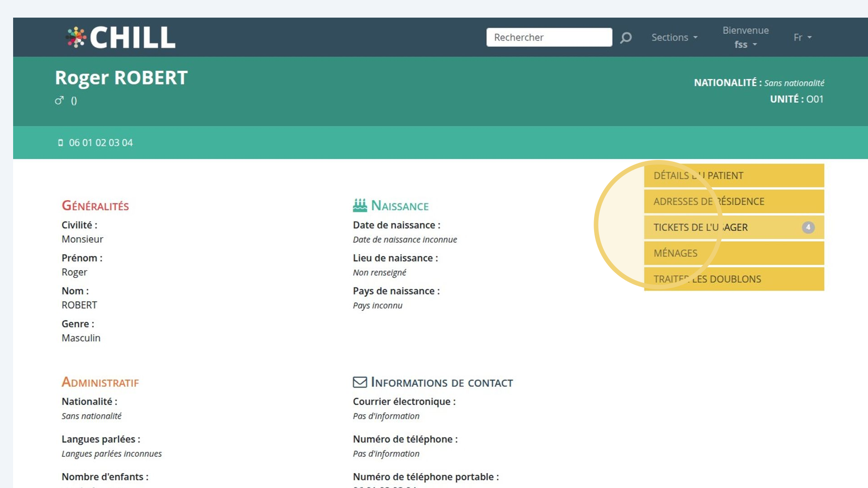Click the 'Non renseigné' birthplace value
The height and width of the screenshot is (488, 868).
click(x=379, y=272)
